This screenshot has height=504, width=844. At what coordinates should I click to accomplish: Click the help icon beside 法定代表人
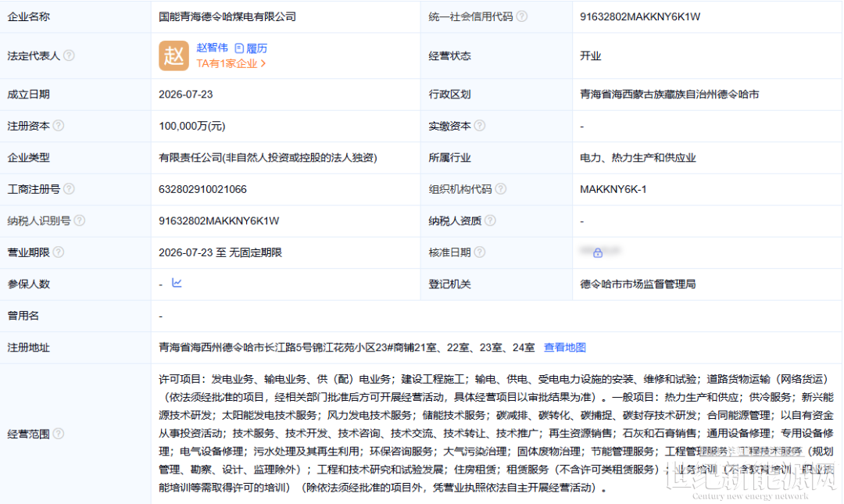point(69,55)
